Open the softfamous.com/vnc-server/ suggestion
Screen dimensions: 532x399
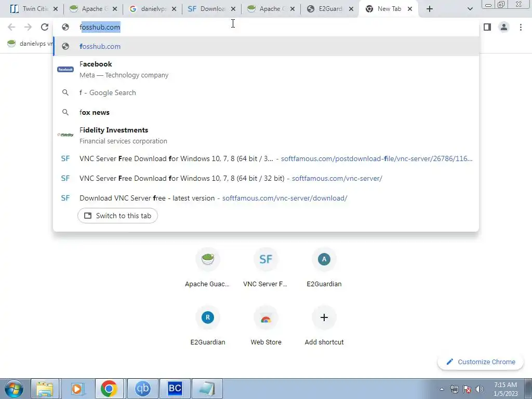pyautogui.click(x=266, y=178)
